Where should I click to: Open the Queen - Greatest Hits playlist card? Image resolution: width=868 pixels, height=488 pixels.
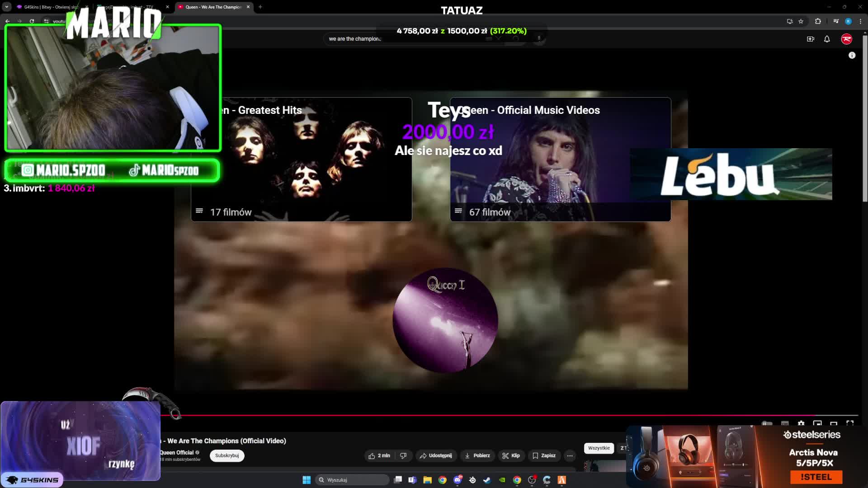302,160
